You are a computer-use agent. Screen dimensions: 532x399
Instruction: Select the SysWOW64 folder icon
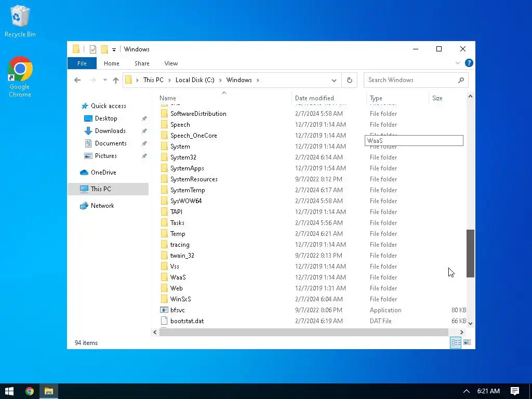point(164,201)
